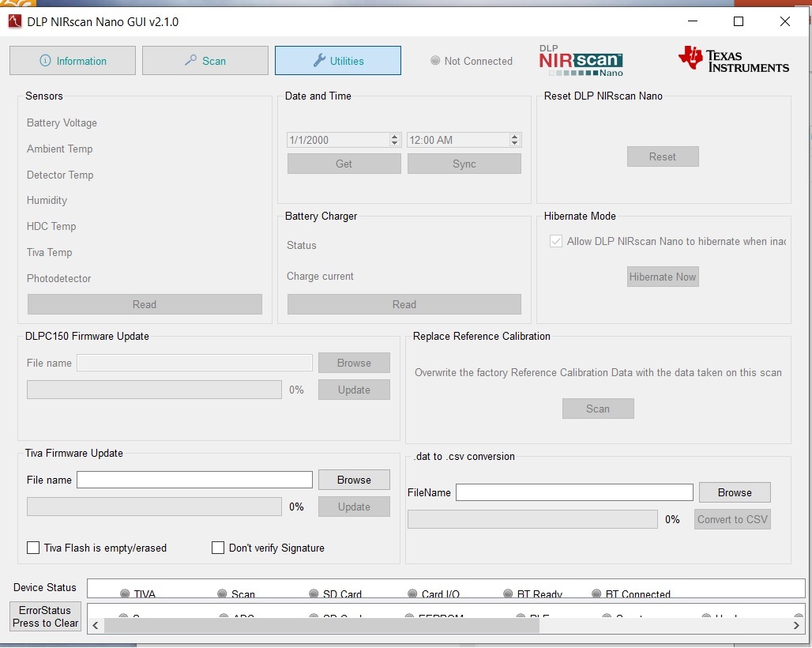Click the Humidity label

[47, 200]
